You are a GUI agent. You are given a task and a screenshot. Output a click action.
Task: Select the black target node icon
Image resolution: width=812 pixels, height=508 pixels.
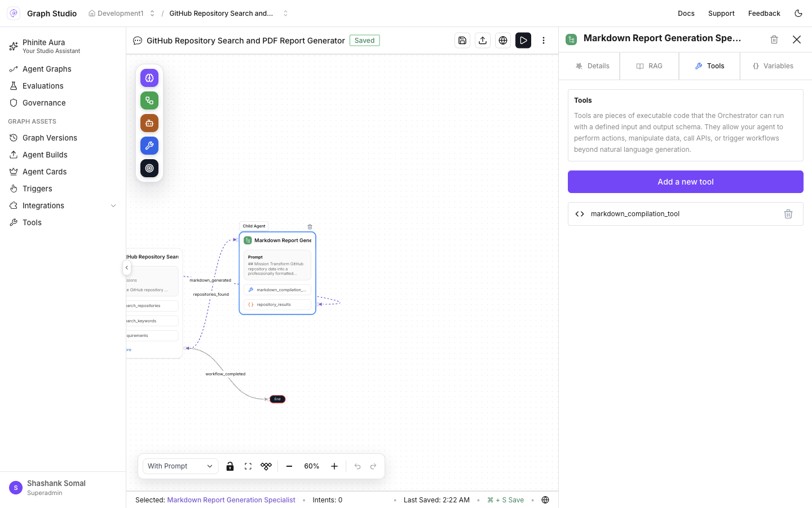coord(149,168)
